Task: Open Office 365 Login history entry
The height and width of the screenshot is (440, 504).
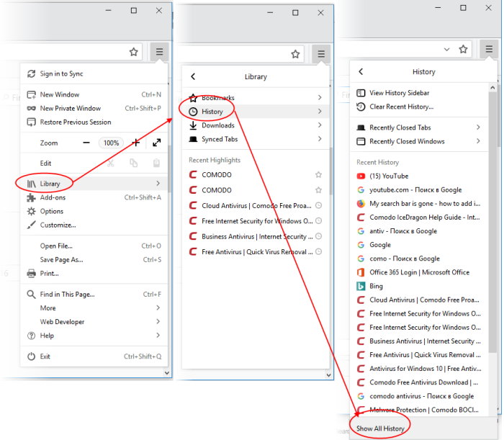Action: (419, 272)
